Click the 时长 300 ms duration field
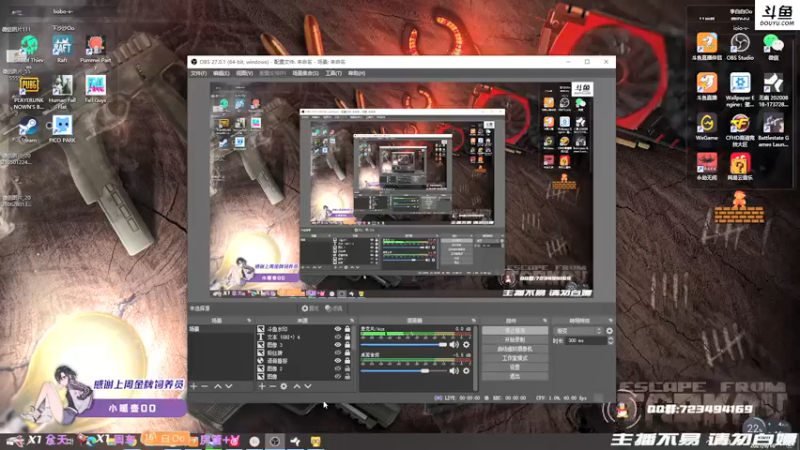800x450 pixels. (586, 341)
